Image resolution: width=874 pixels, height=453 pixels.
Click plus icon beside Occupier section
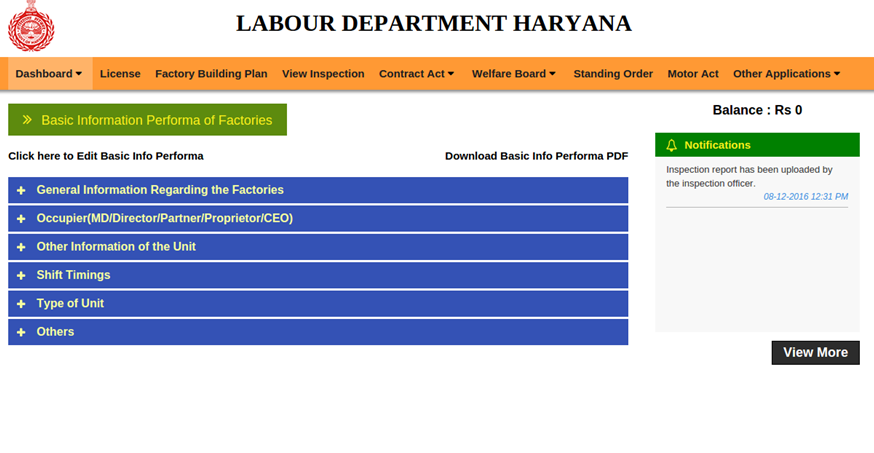pos(21,218)
